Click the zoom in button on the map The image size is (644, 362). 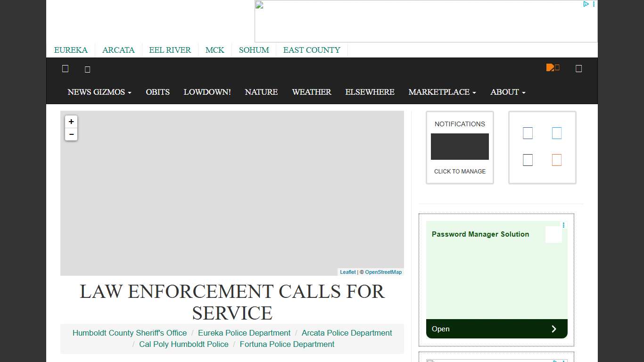coord(71,122)
